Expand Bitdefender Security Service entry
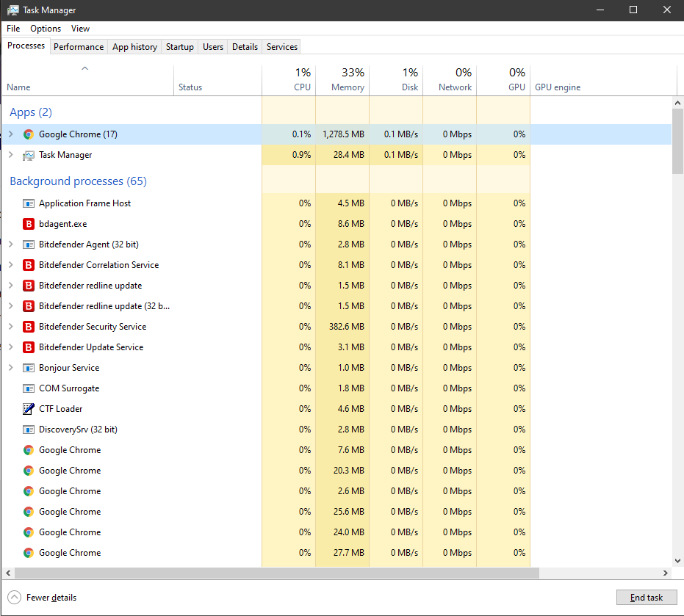Viewport: 684px width, 616px height. 11,326
